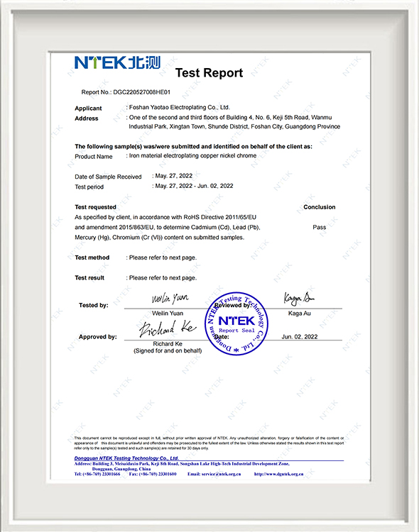Select applicant Foshan Yaotao Electroplating Co., Ltd.
This screenshot has height=532, width=419.
point(180,107)
